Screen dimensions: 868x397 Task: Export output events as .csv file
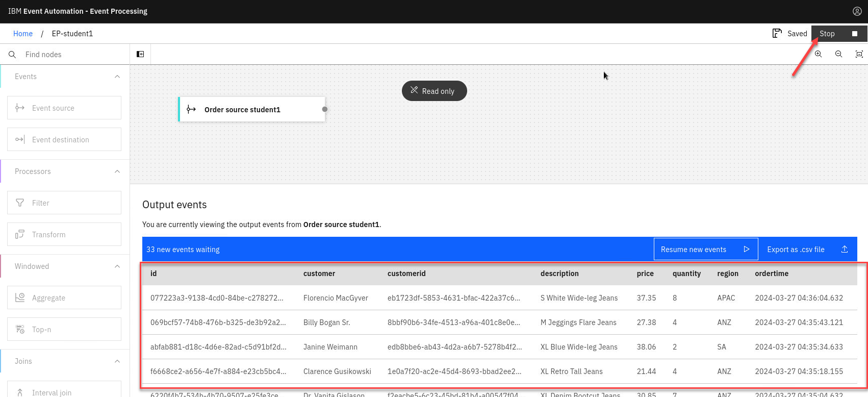pos(807,249)
